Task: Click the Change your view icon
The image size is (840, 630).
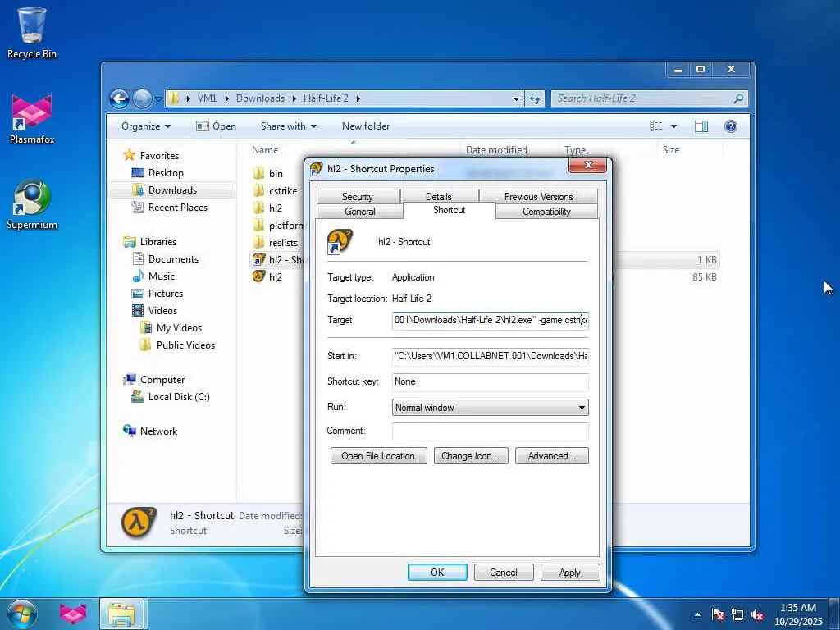Action: click(x=655, y=126)
